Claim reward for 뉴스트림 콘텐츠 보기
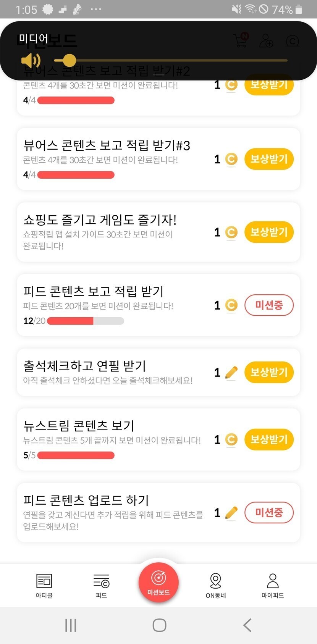This screenshot has width=317, height=644. tap(269, 439)
